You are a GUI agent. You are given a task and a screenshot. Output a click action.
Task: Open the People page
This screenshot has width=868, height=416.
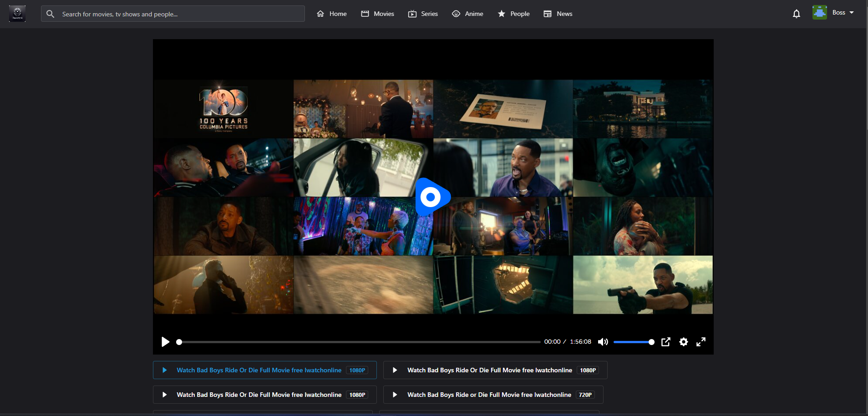coord(513,14)
